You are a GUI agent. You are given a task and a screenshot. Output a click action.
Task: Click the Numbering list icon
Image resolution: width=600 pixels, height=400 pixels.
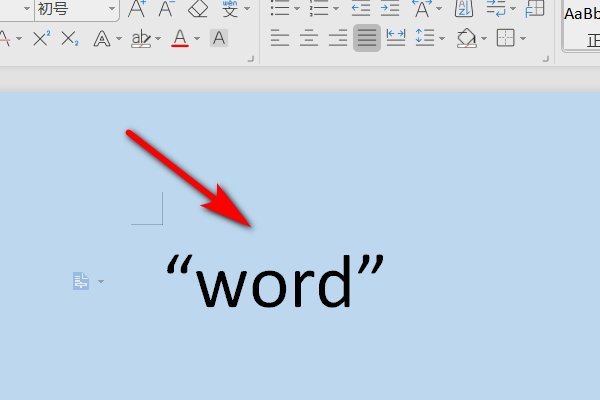pos(319,8)
